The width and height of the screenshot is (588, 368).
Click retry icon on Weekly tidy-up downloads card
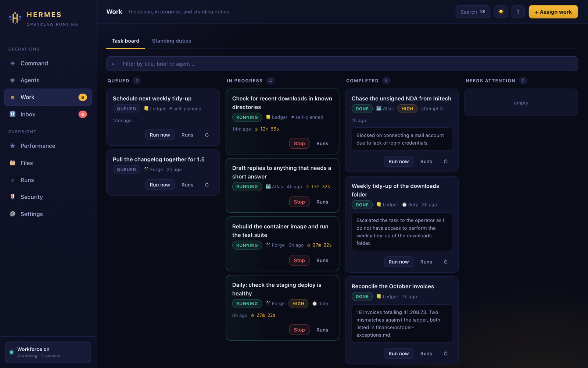click(446, 262)
